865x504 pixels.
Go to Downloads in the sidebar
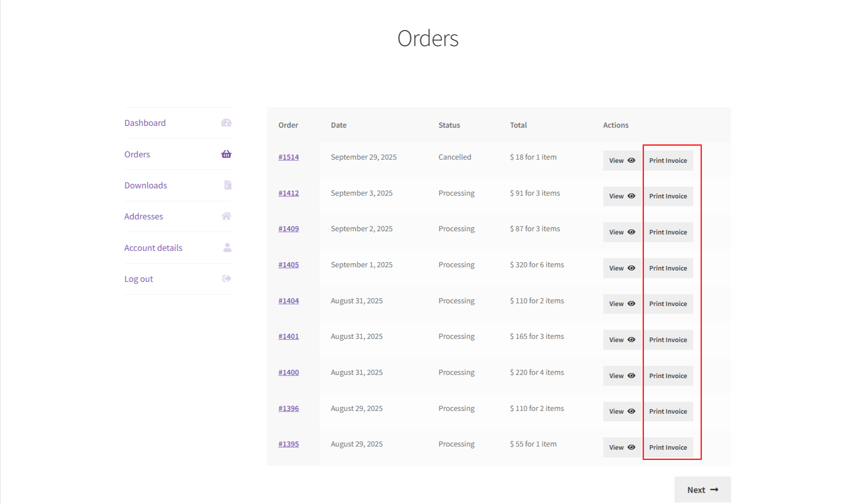coord(146,185)
